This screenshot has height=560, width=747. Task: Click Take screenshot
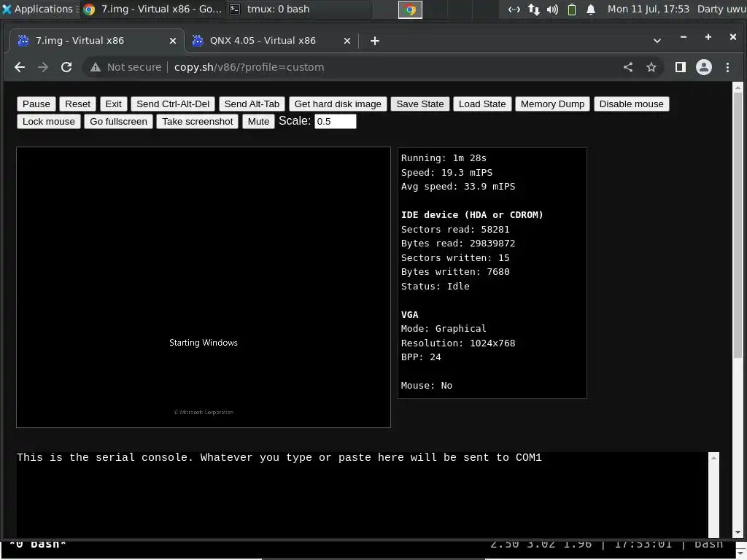pyautogui.click(x=198, y=122)
